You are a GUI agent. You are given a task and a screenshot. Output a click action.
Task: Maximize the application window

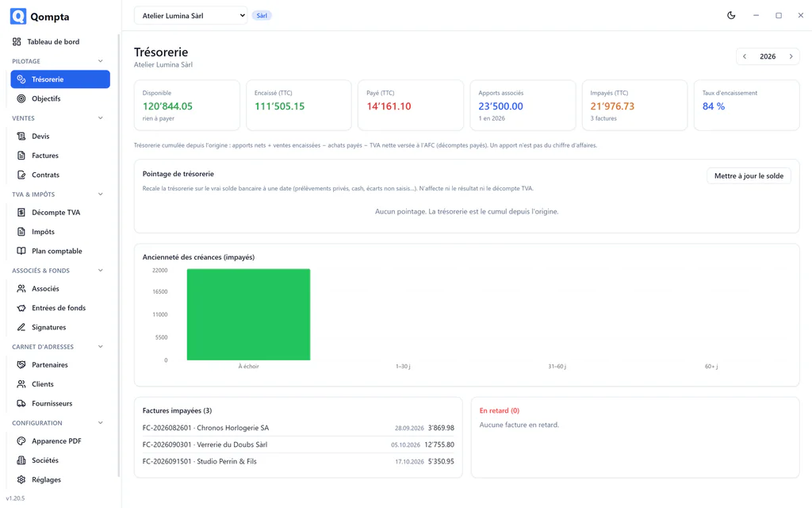pos(779,16)
